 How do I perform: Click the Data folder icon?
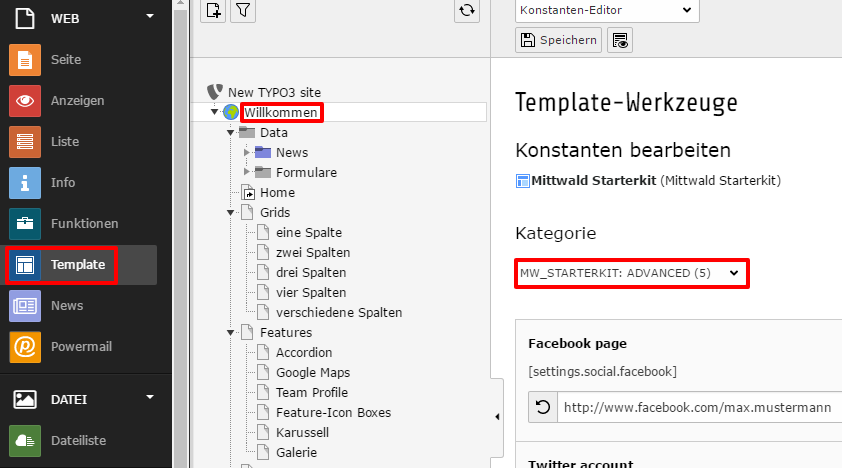pos(247,132)
